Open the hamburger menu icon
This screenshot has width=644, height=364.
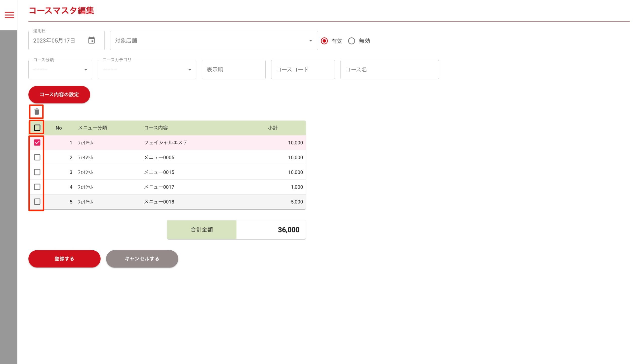(x=9, y=15)
